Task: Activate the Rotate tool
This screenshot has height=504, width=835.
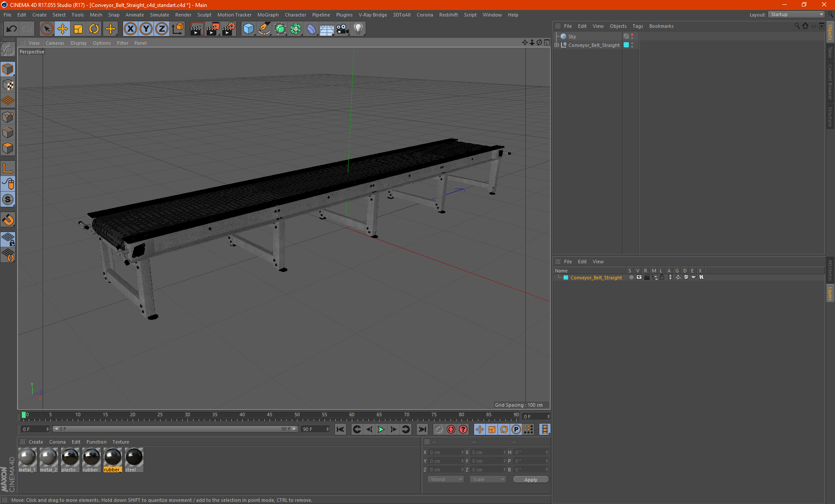Action: coord(94,29)
